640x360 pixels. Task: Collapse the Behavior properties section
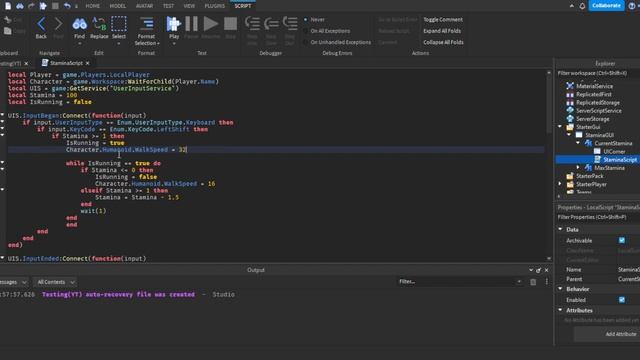560,289
